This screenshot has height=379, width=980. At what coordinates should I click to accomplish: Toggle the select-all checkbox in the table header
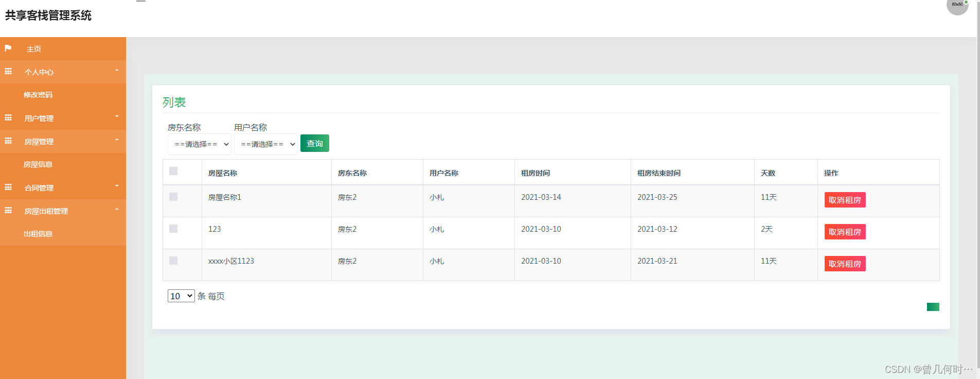click(x=173, y=171)
